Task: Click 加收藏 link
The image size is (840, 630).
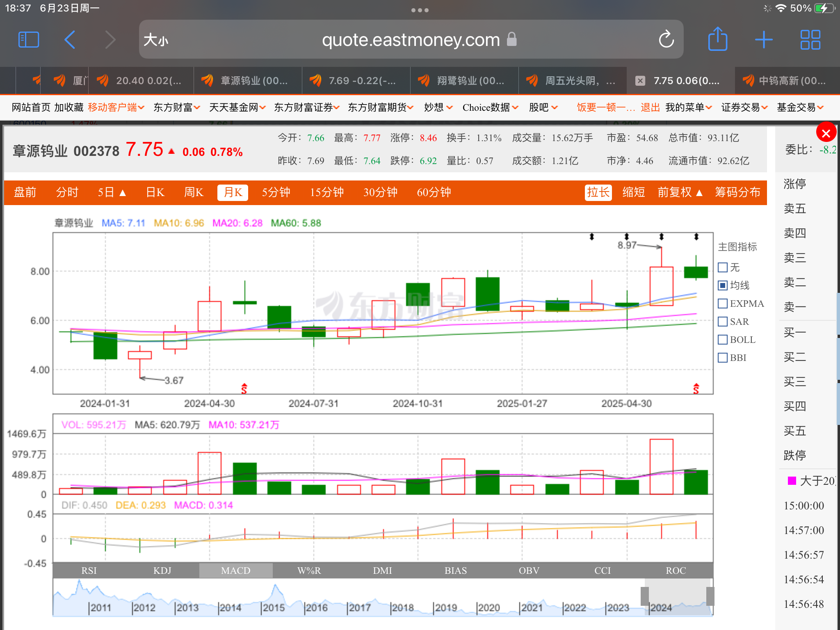Action: pos(68,107)
